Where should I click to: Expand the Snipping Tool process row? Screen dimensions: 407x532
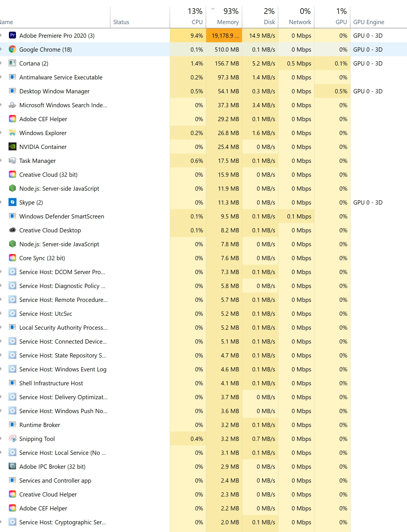[1, 438]
